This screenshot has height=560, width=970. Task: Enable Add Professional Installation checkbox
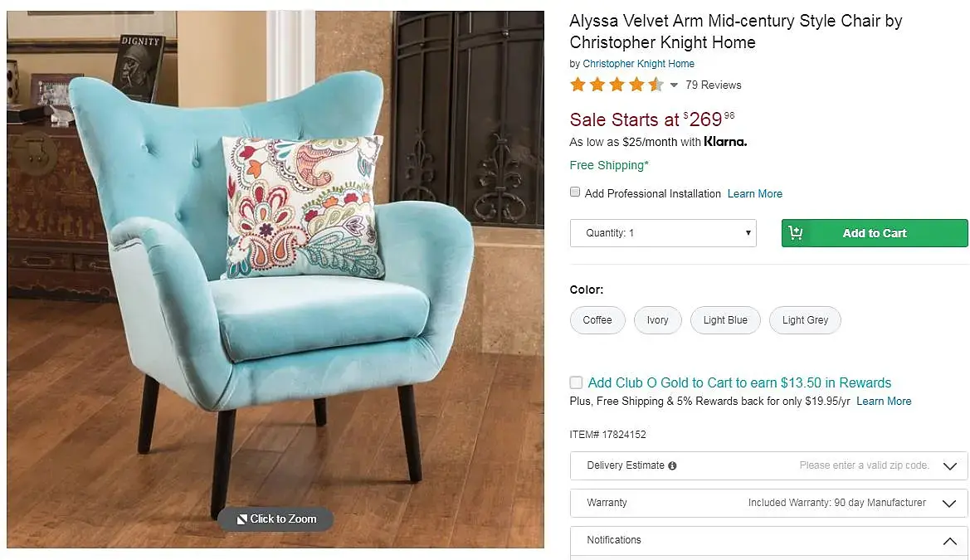click(575, 192)
